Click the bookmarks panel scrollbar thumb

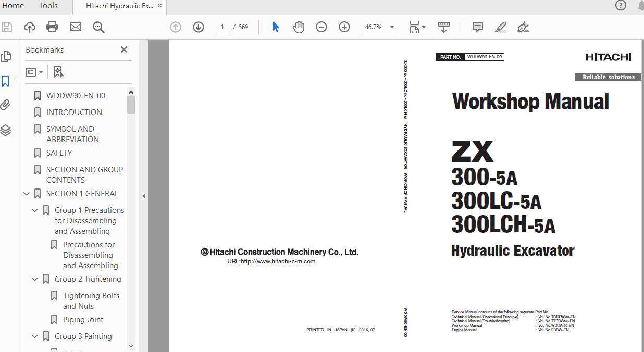131,105
